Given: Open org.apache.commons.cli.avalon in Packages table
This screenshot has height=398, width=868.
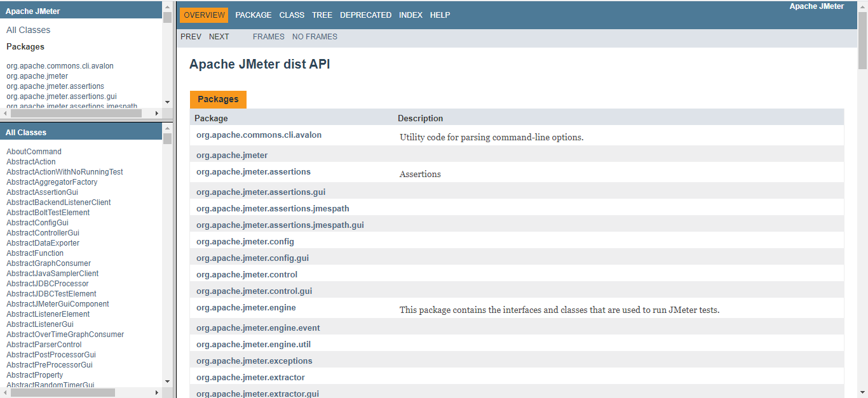Looking at the screenshot, I should tap(259, 135).
